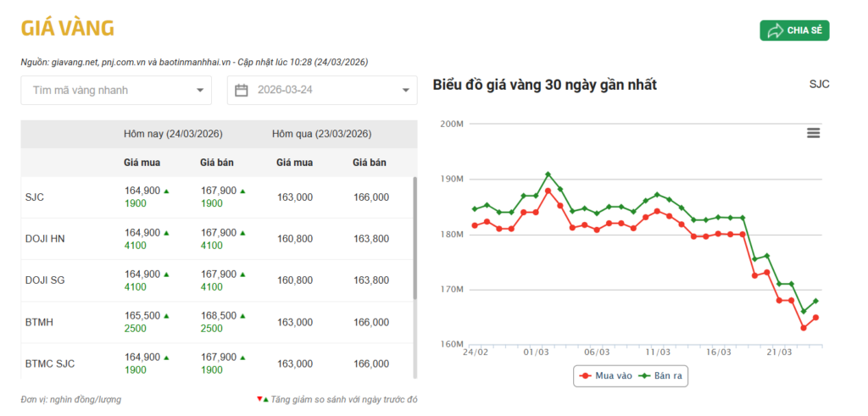868x416 pixels.
Task: Click the Hôm nay (24/03/2026) column header
Action: 173,135
